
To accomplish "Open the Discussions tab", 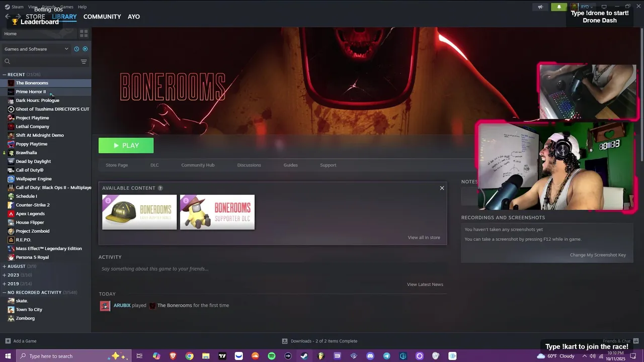I will pos(249,165).
